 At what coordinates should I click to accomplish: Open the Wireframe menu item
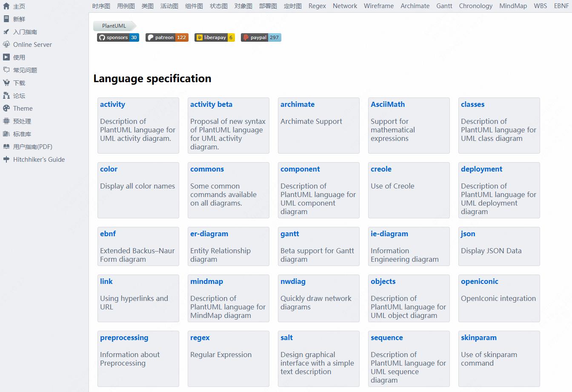379,6
